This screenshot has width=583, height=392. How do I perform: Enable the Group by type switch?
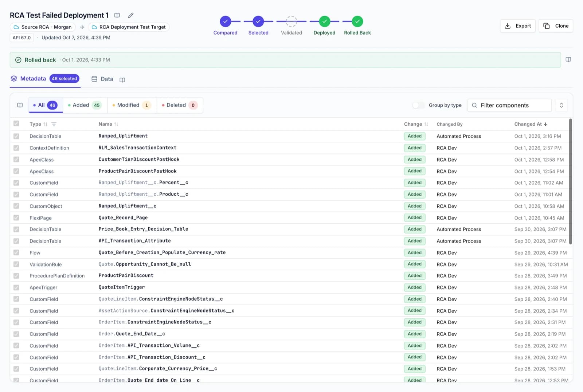pos(418,105)
